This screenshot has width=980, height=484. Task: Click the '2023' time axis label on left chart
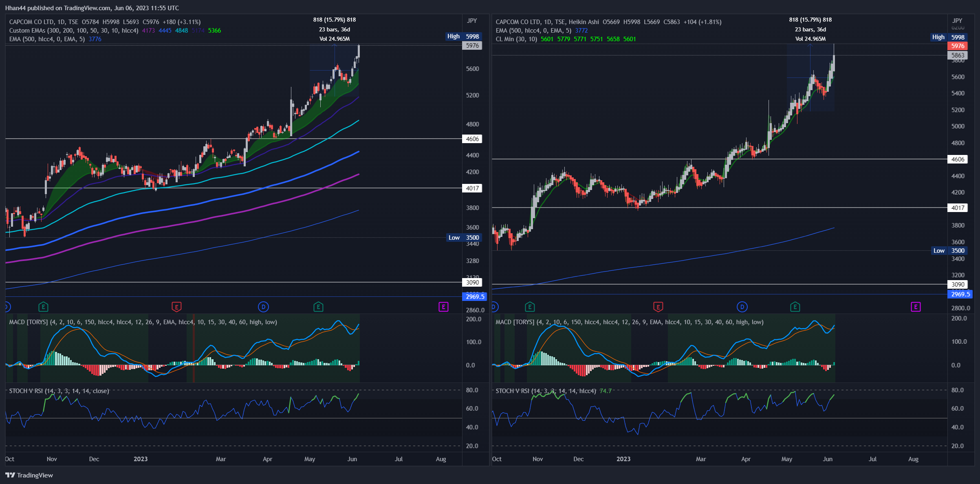tap(141, 459)
